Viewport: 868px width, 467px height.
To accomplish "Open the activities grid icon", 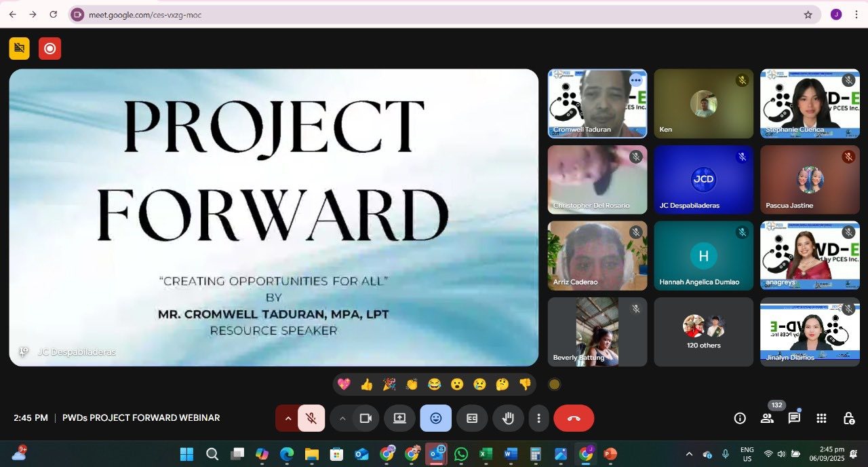I will 821,418.
